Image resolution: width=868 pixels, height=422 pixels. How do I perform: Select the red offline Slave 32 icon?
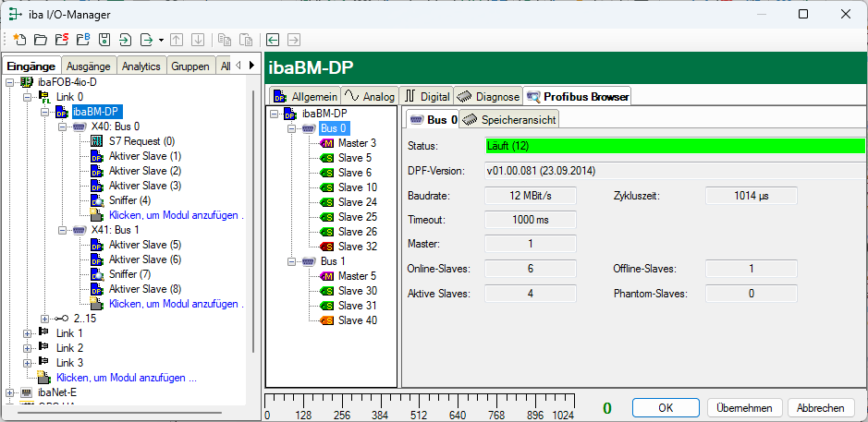pyautogui.click(x=327, y=247)
